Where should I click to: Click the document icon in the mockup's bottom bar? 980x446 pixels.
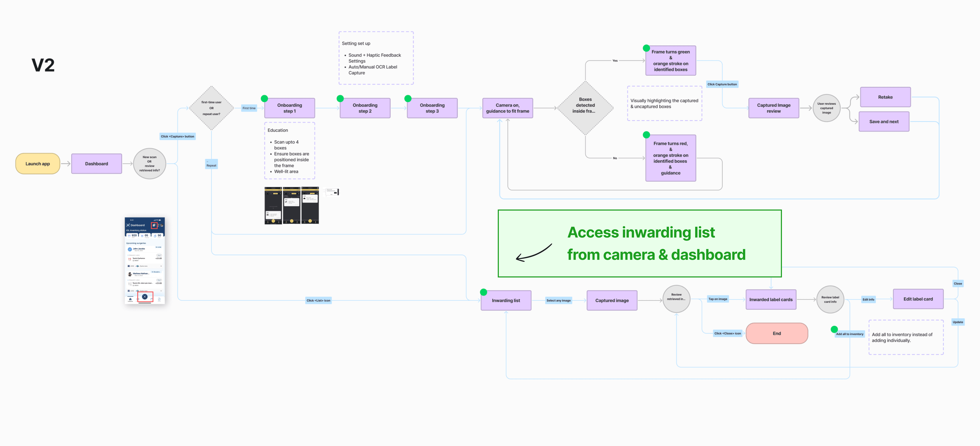click(x=159, y=299)
